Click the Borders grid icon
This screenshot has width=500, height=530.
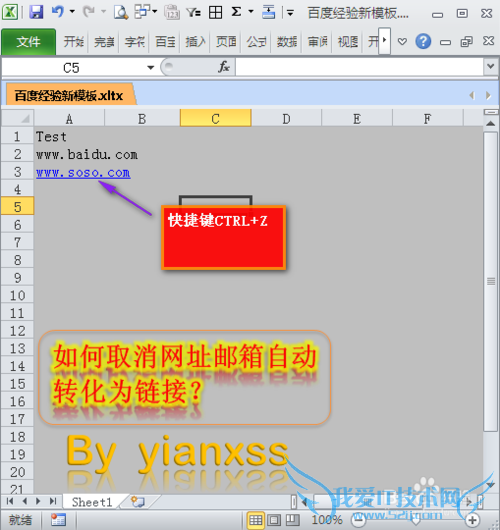(215, 13)
